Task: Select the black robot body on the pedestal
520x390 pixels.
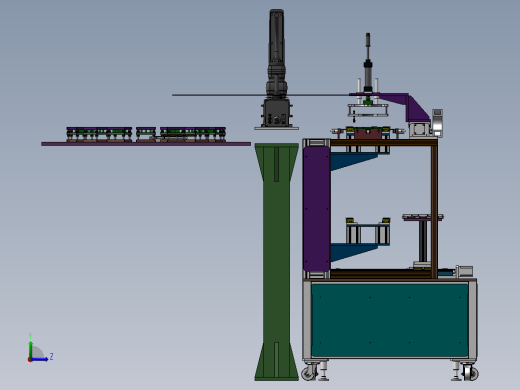Action: 276,113
